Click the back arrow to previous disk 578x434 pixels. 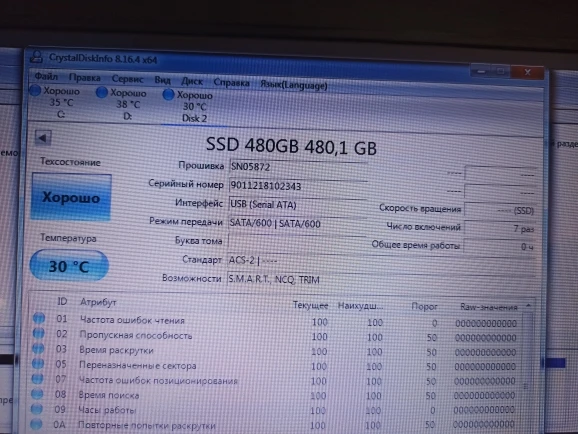[43, 138]
